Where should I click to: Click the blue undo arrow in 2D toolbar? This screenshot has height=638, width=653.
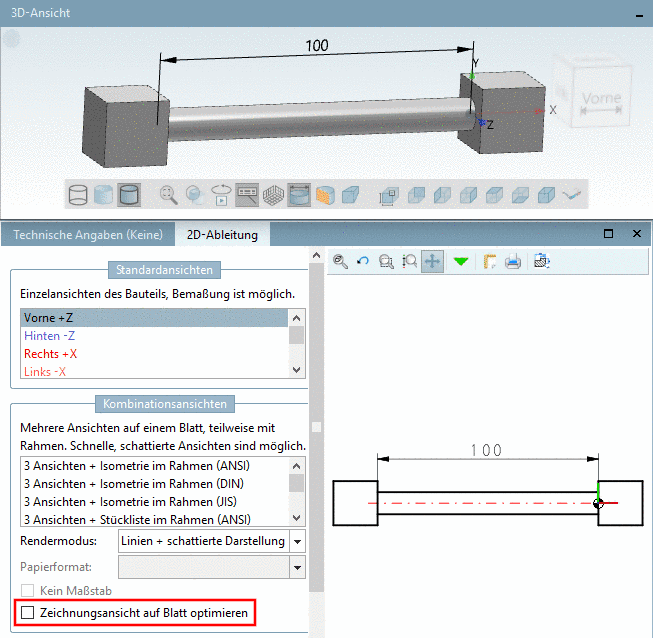[363, 262]
